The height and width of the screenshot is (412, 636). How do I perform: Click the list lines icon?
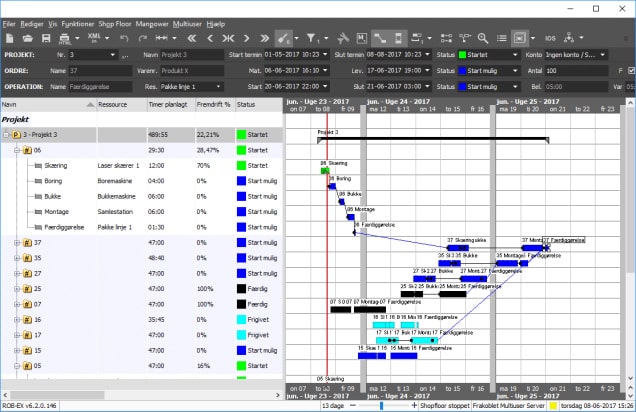click(502, 38)
